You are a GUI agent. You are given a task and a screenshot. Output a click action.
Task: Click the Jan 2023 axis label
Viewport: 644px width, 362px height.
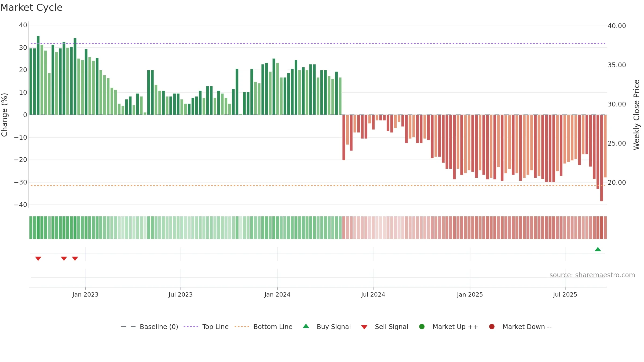pos(85,294)
